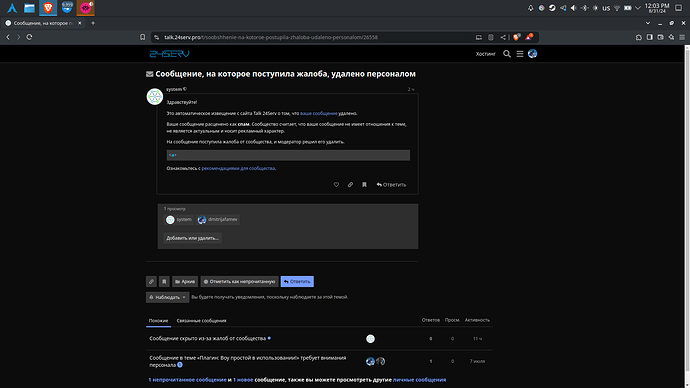Open the file manager from the taskbar
690x388 pixels.
coord(29,8)
